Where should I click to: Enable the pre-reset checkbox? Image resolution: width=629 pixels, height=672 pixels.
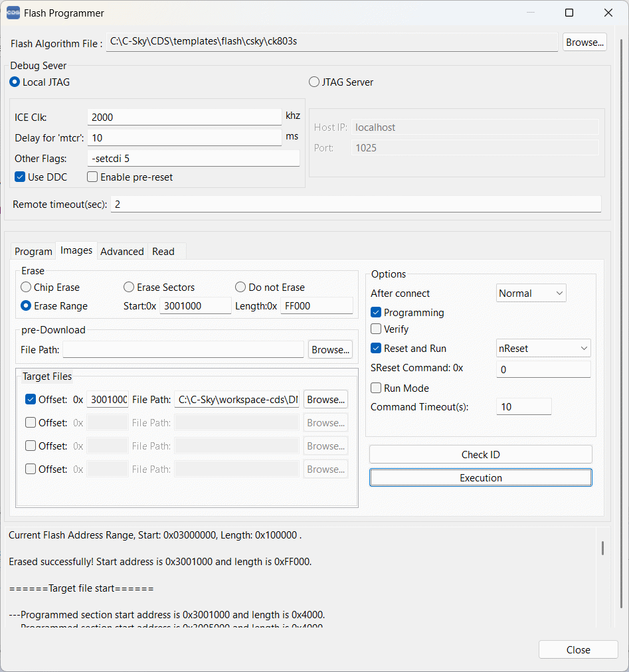tap(92, 177)
